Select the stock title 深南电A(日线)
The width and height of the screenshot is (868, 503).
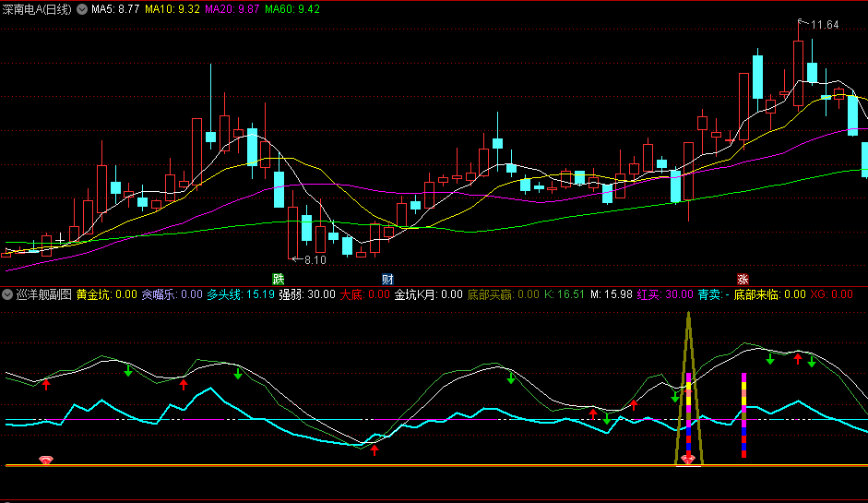click(37, 9)
